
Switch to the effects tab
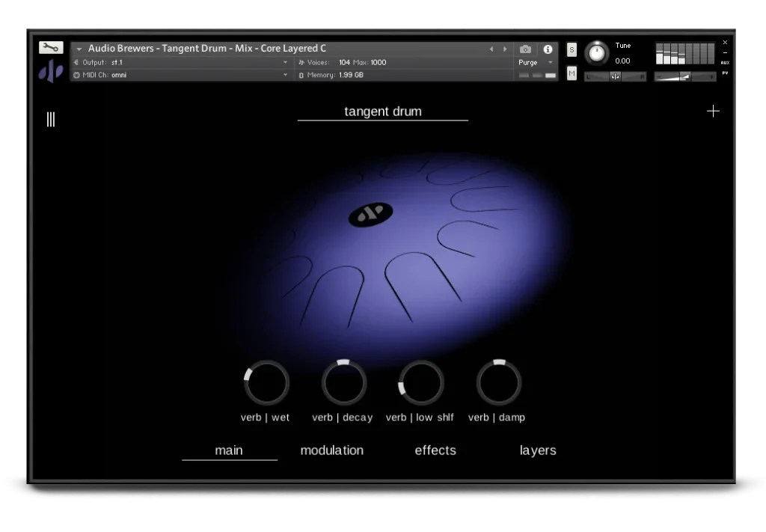pyautogui.click(x=435, y=450)
